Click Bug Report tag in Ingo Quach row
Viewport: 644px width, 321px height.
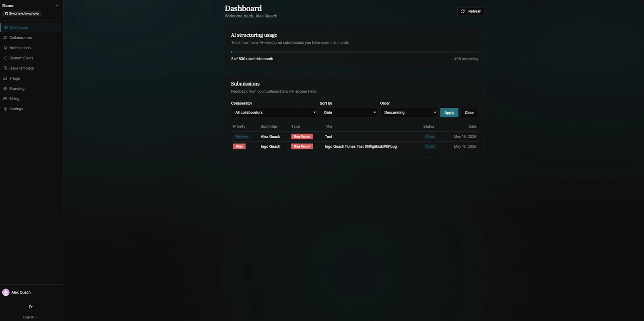pos(302,147)
